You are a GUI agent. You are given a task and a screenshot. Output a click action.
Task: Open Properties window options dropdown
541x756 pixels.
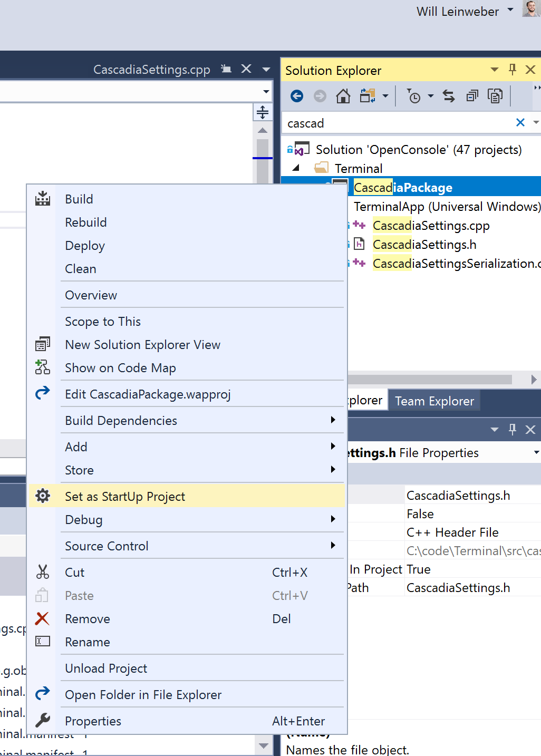tap(495, 429)
